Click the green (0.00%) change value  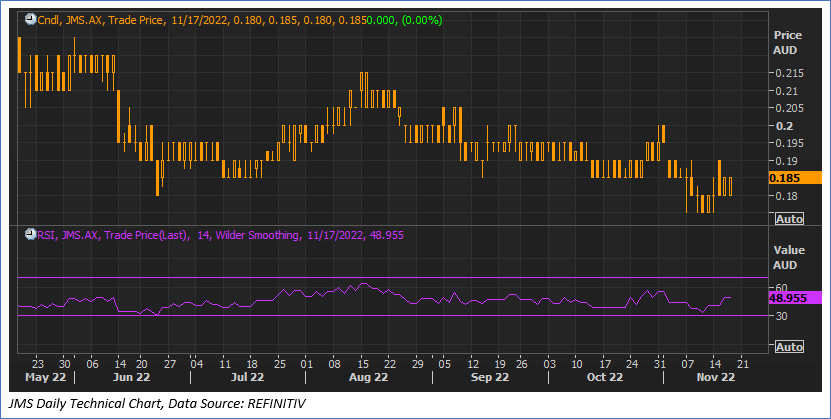tap(422, 21)
